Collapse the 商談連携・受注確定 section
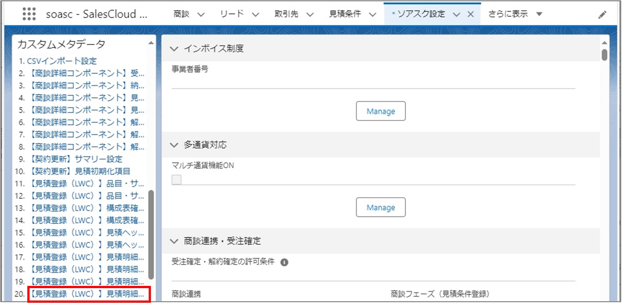Viewport: 644px width, 304px height. pyautogui.click(x=174, y=241)
